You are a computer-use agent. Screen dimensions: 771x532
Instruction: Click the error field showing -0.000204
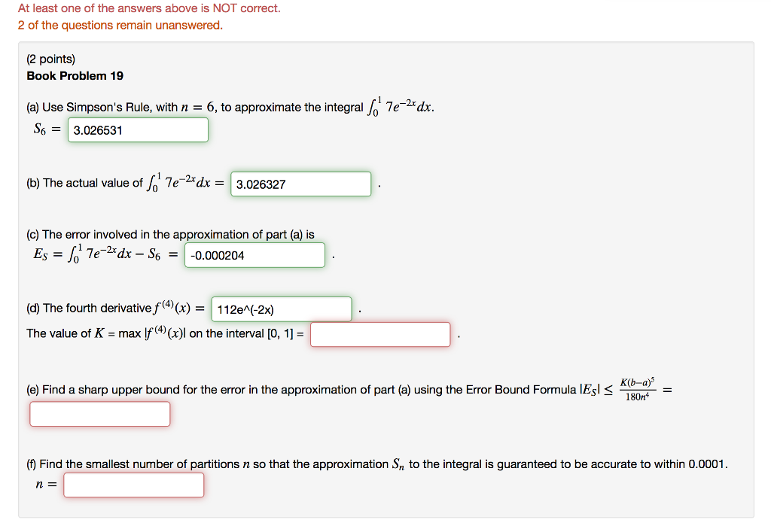[x=254, y=255]
